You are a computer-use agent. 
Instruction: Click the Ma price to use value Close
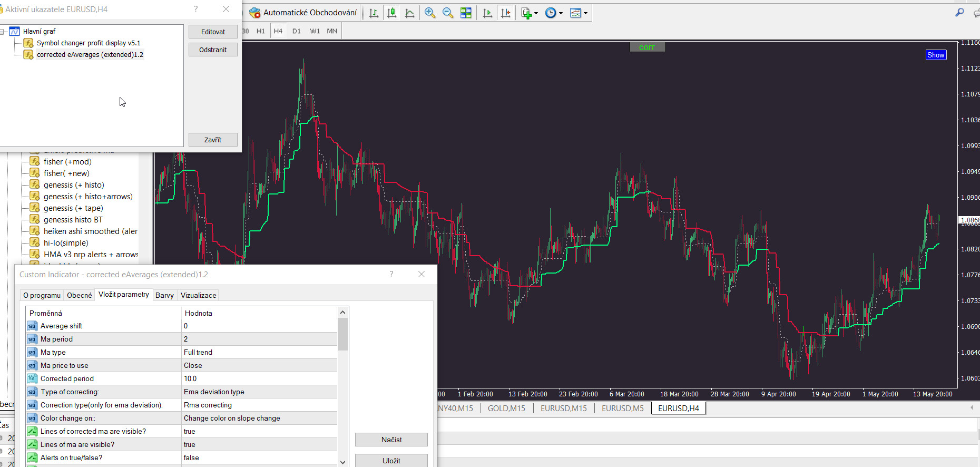click(x=259, y=365)
